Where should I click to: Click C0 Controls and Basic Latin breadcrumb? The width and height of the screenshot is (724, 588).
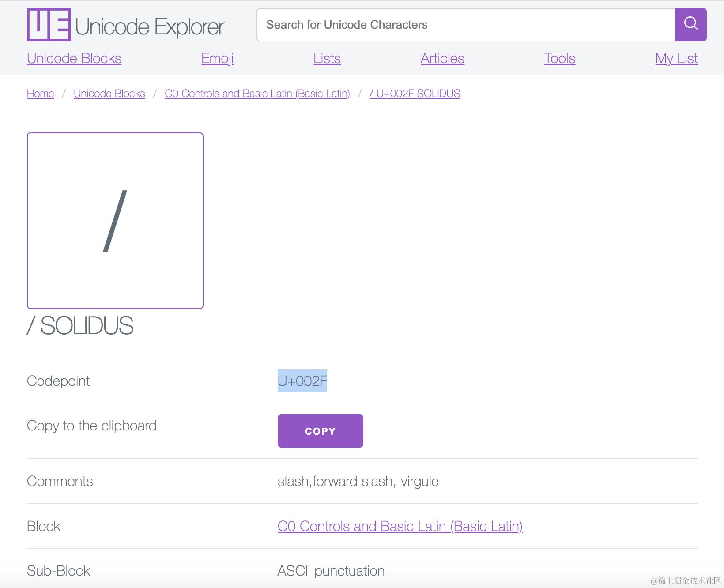click(257, 94)
